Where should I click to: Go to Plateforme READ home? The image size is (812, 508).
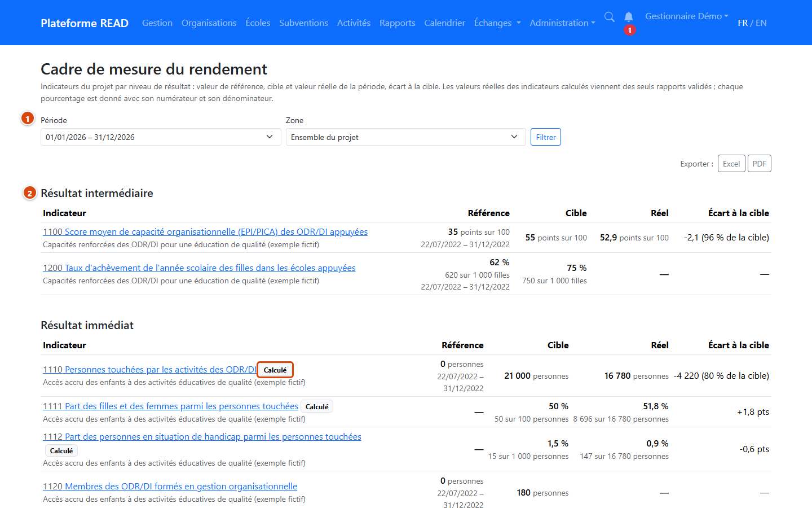pos(85,23)
